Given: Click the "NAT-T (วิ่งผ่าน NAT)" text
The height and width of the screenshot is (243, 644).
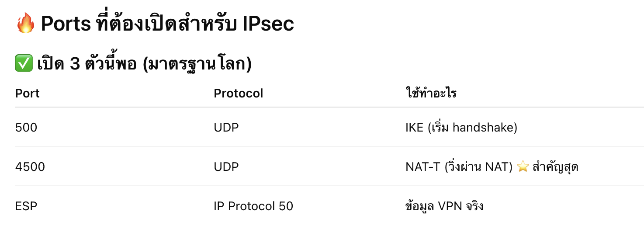Looking at the screenshot, I should pyautogui.click(x=459, y=167).
